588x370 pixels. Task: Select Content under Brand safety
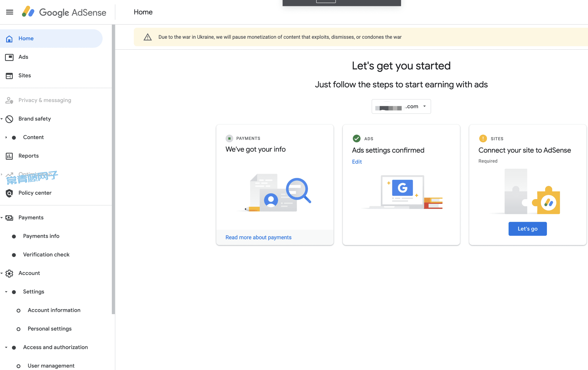point(33,137)
